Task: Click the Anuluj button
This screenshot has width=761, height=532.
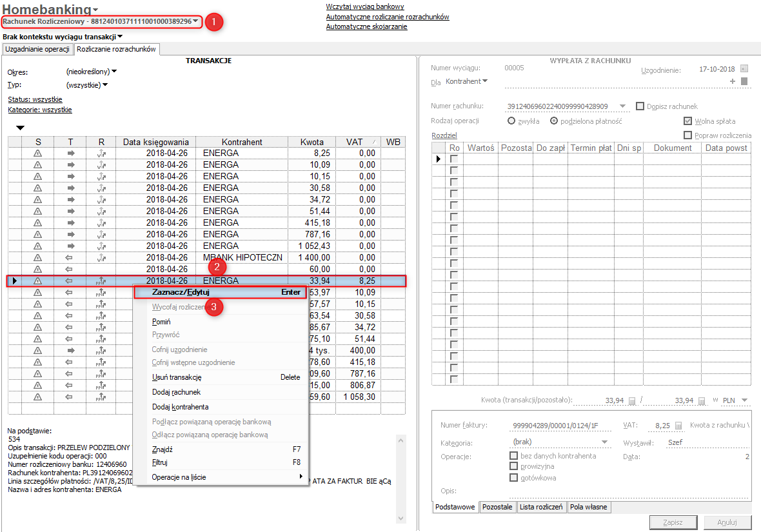Action: click(727, 522)
